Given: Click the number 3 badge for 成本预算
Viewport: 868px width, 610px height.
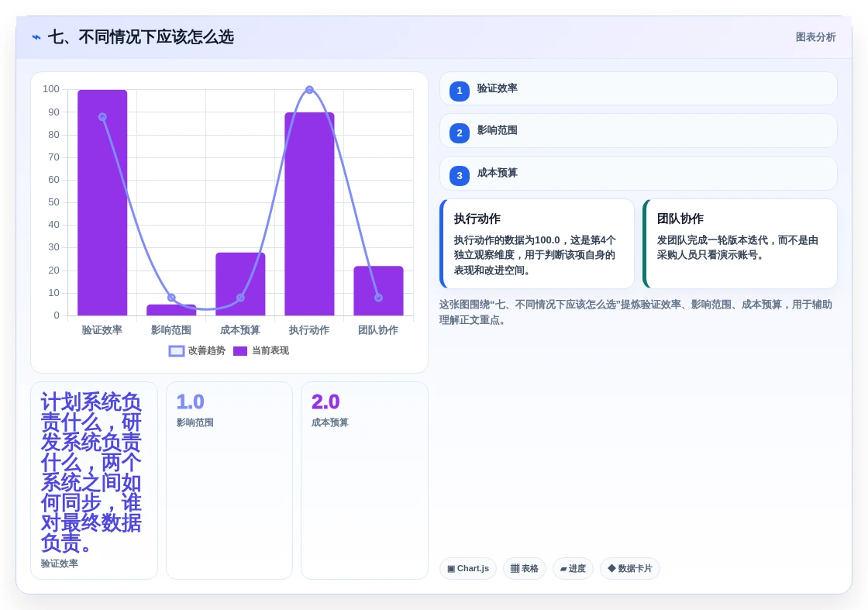Looking at the screenshot, I should click(460, 175).
